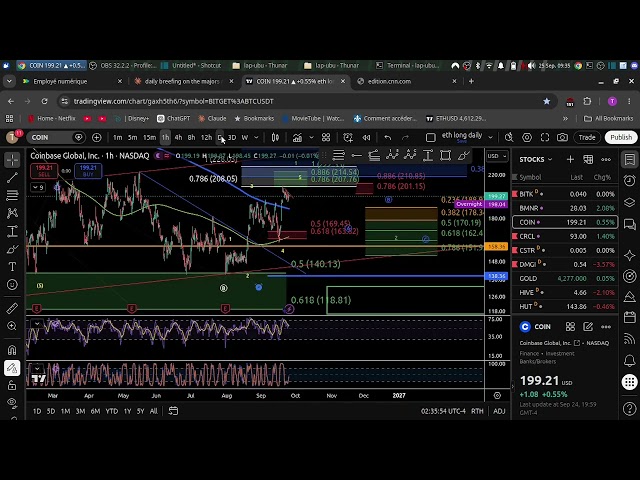Click the Publish button
The image size is (640, 480).
pyautogui.click(x=621, y=138)
